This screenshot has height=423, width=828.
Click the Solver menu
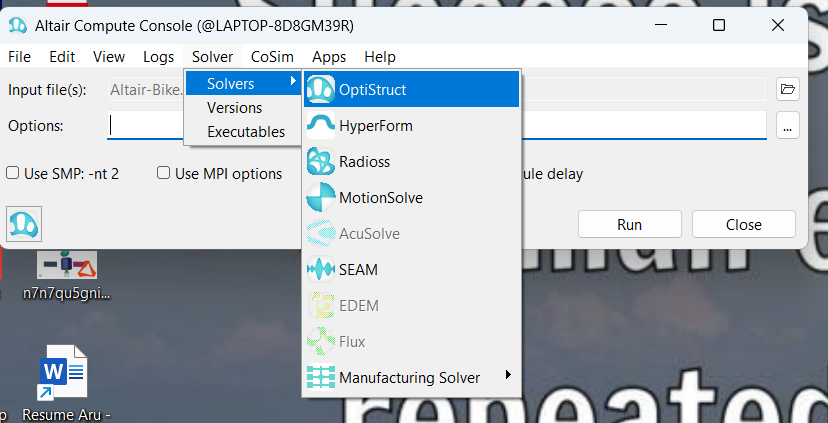tap(212, 57)
